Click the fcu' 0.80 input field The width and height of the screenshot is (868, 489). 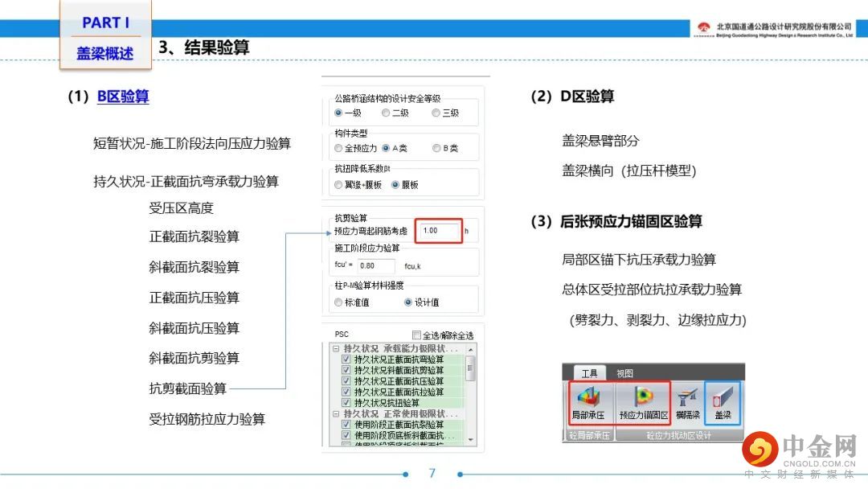pos(376,266)
